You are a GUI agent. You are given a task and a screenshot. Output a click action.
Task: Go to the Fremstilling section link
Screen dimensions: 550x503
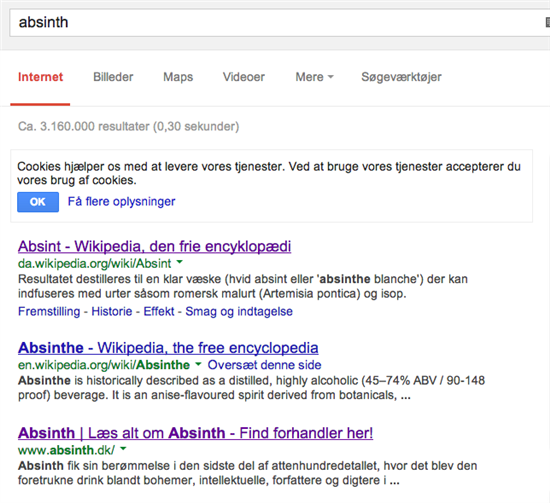coord(49,311)
